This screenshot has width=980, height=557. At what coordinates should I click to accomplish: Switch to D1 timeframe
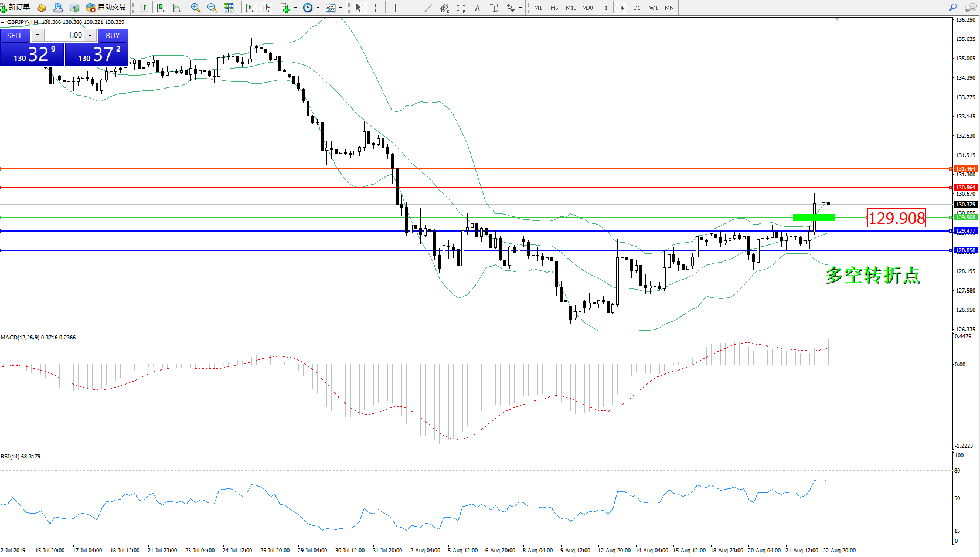pyautogui.click(x=637, y=8)
